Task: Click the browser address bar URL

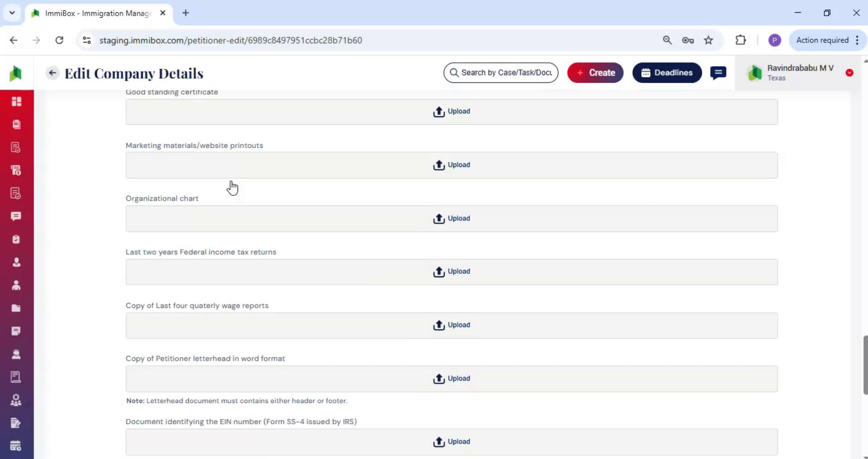Action: (231, 40)
